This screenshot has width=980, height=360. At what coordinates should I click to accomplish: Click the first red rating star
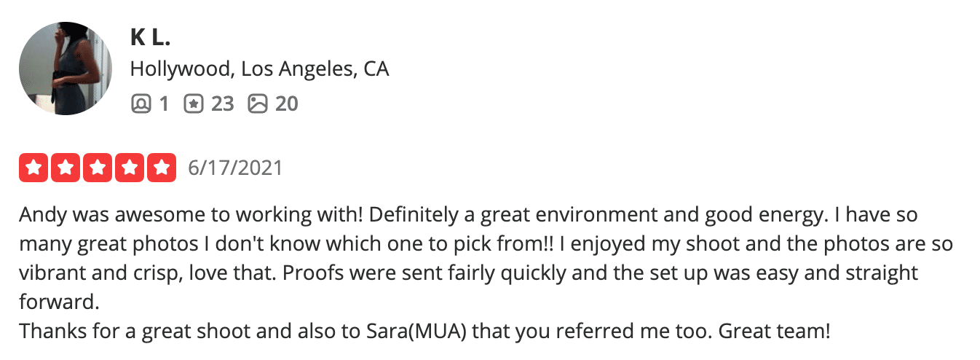[33, 168]
